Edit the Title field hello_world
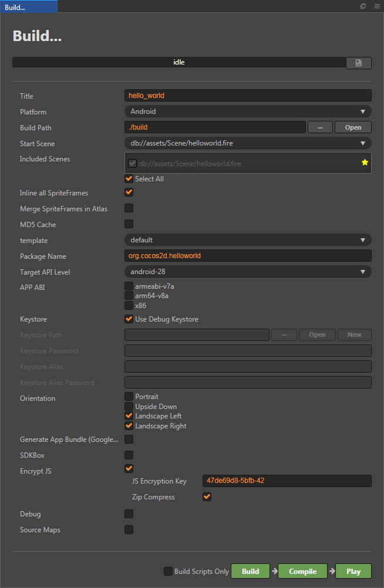 point(248,96)
